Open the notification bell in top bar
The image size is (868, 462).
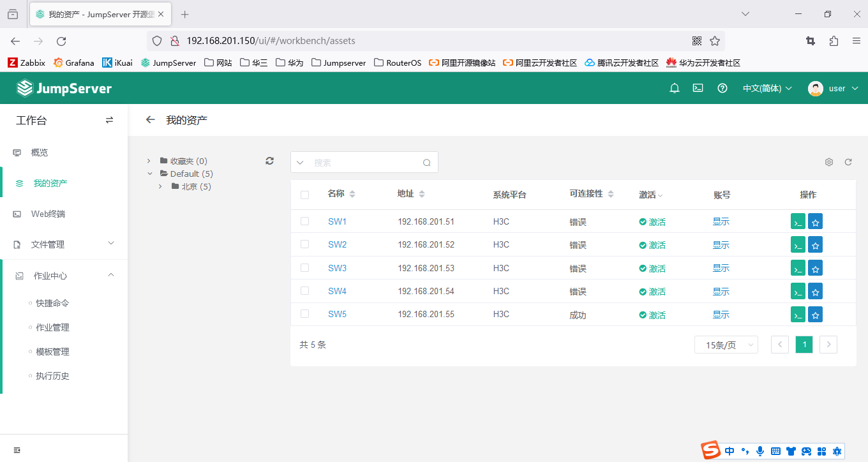[x=674, y=88]
